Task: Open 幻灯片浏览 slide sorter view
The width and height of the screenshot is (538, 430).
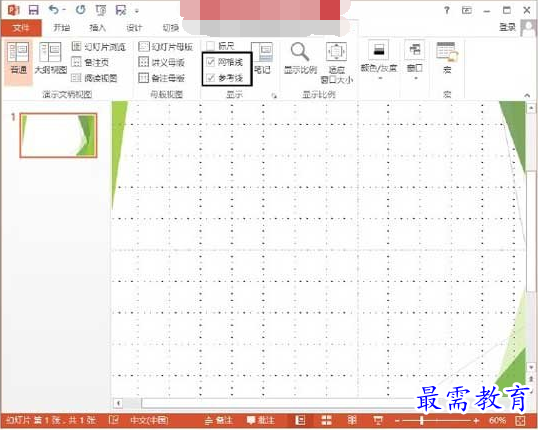Action: click(98, 47)
